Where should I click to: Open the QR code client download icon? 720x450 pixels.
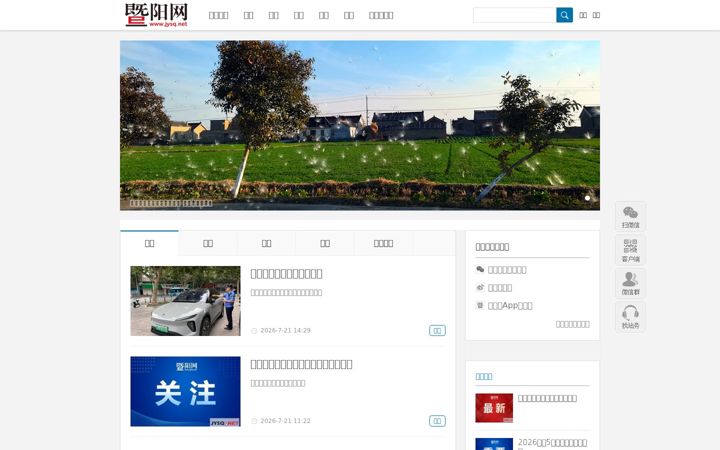point(630,250)
